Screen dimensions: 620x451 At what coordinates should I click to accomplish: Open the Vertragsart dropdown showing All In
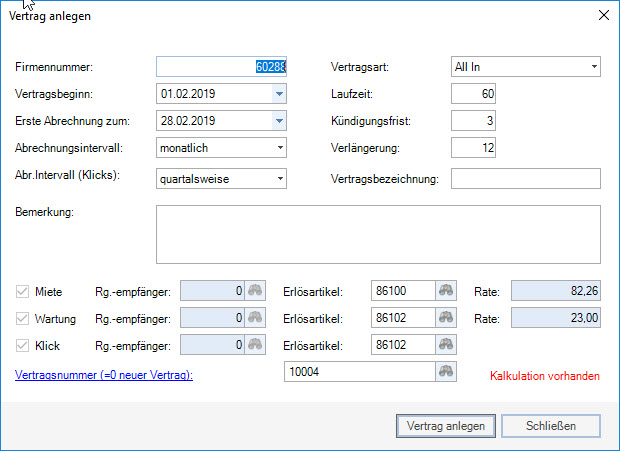[594, 67]
